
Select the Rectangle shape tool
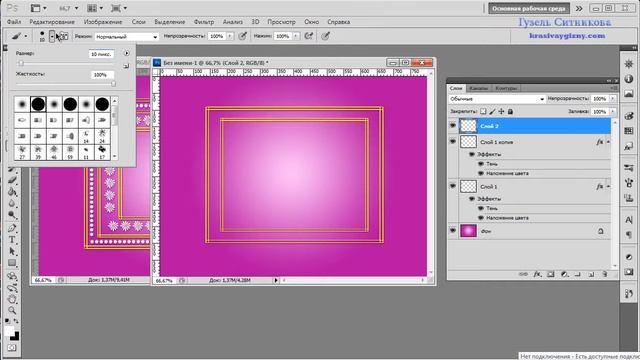12,263
